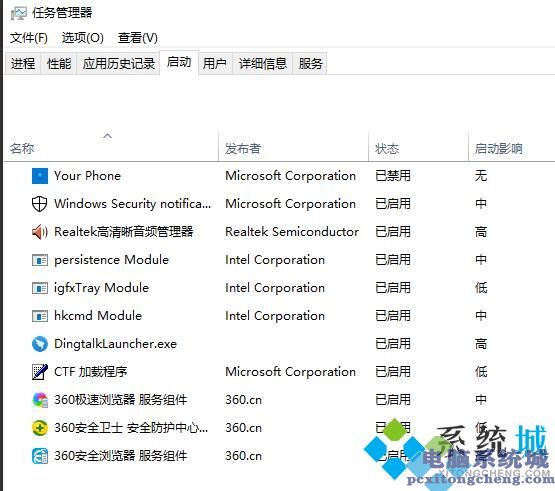Click the persistence Module icon

tap(40, 260)
